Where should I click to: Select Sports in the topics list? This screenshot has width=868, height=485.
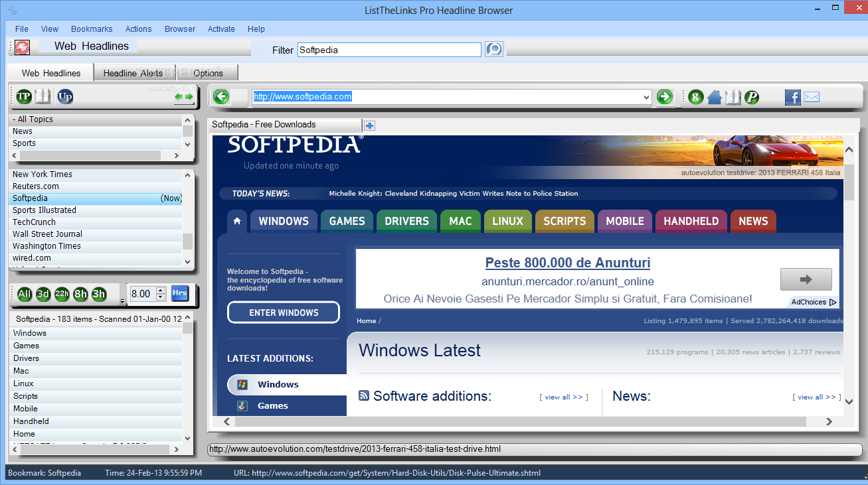(x=96, y=143)
